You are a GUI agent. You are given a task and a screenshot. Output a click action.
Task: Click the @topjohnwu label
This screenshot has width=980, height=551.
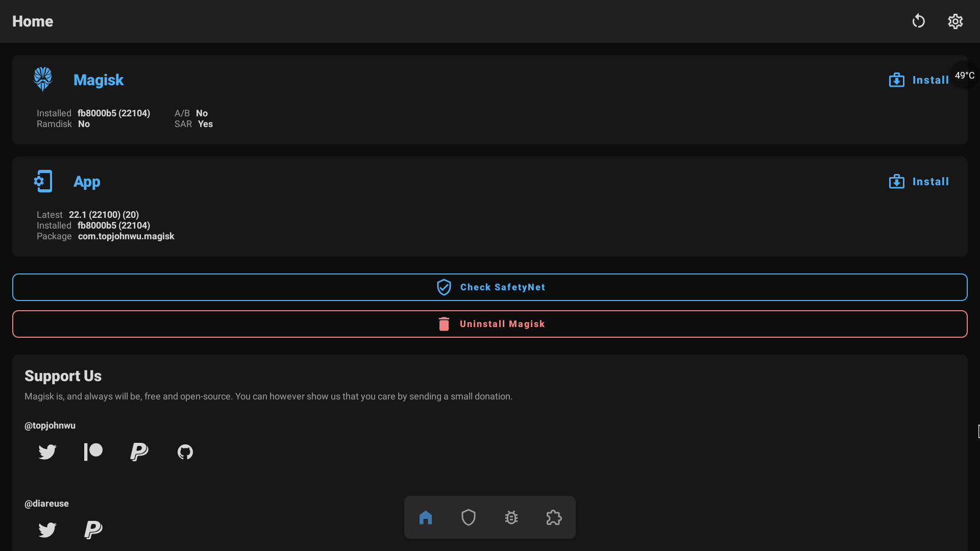(x=50, y=425)
